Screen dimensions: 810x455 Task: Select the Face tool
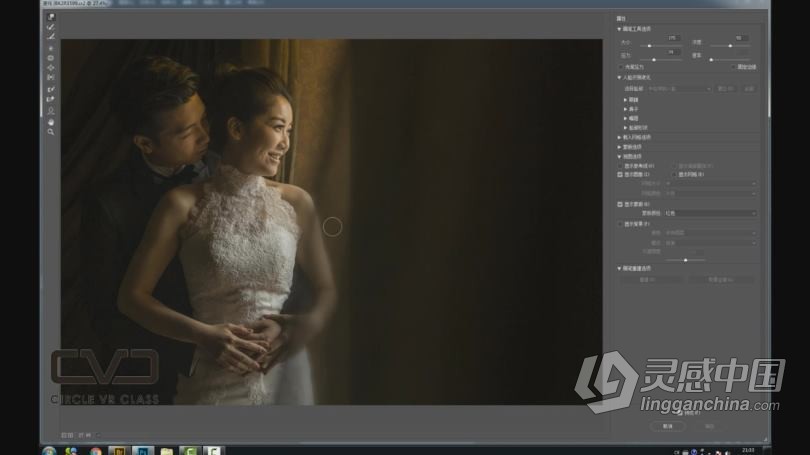(x=51, y=111)
